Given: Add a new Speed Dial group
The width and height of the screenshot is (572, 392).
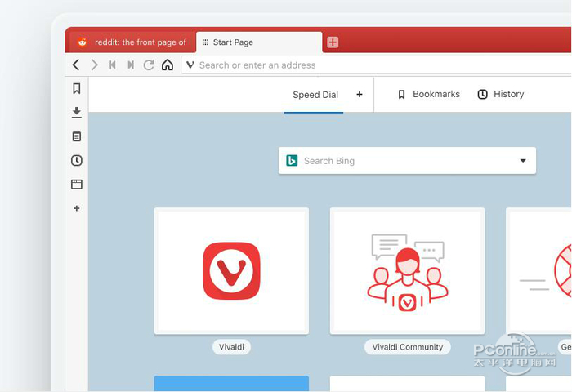Looking at the screenshot, I should 360,95.
